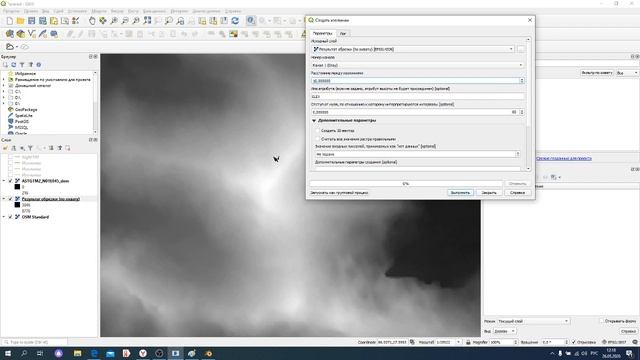Open the Raster menu in menu bar
Screen dimensions: 640x360
coord(133,11)
